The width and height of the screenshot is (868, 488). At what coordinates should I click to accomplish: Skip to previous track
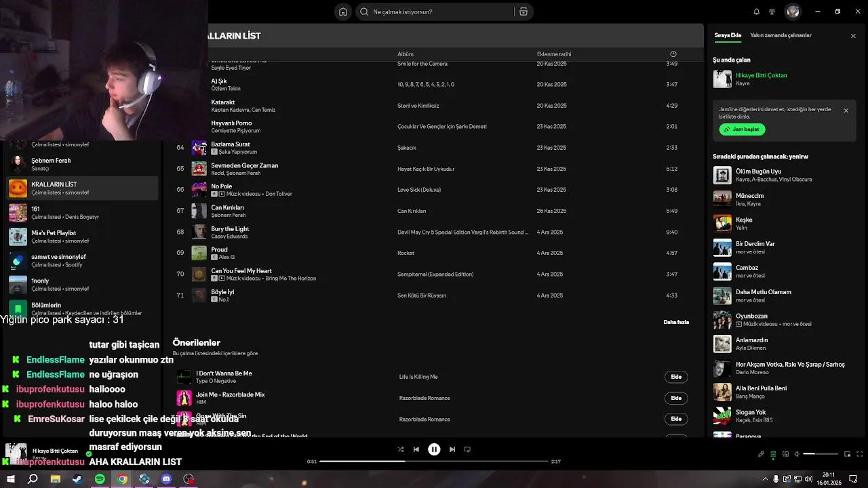point(416,449)
